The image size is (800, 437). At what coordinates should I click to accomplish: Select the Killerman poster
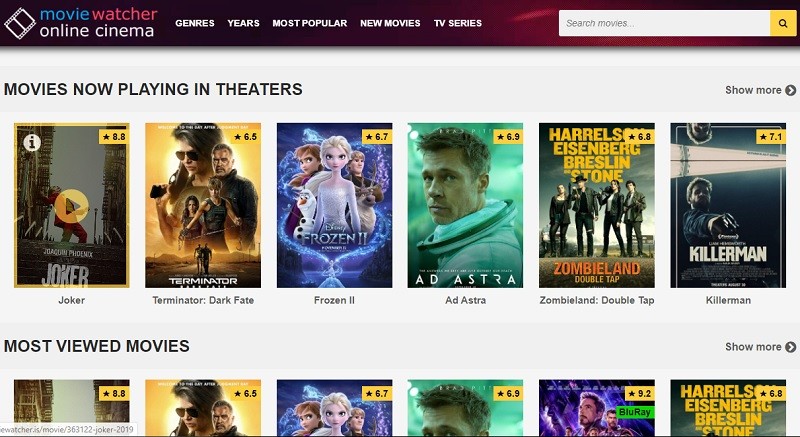click(728, 205)
